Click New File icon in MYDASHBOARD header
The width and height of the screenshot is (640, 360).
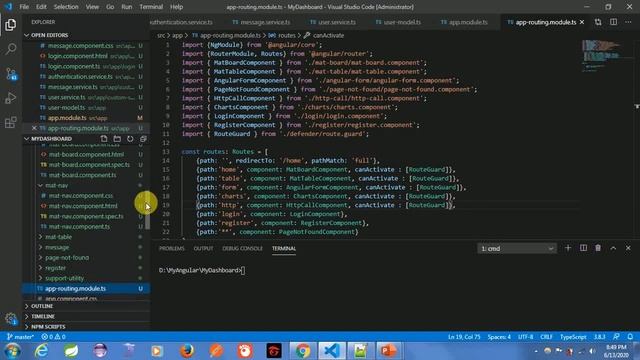coord(104,139)
